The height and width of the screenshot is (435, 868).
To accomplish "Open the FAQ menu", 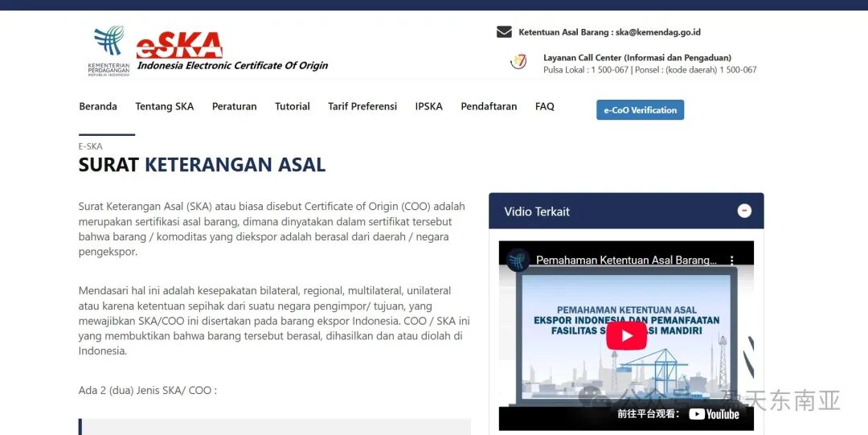I will 545,106.
